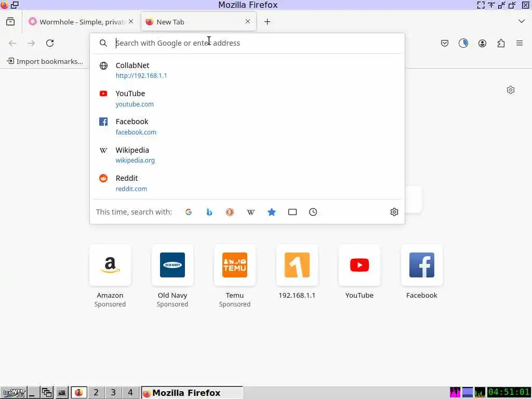
Task: Search bookmarks using the star icon
Action: (271, 212)
